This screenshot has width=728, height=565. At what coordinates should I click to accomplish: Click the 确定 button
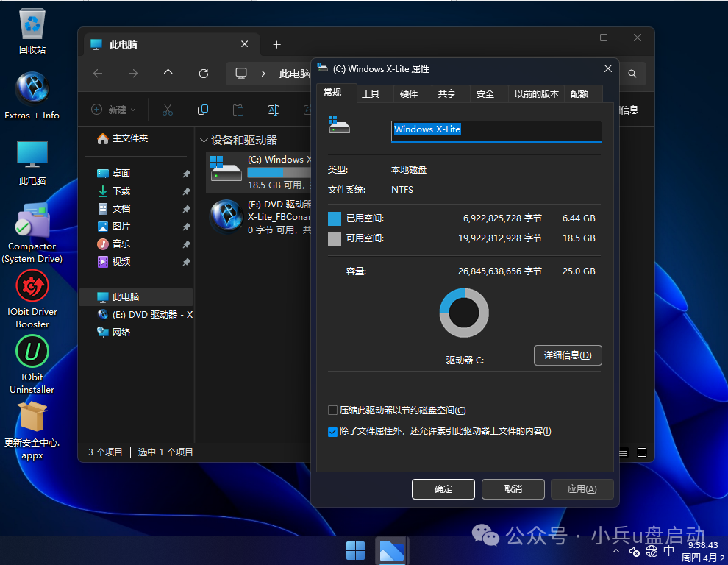[x=443, y=488]
